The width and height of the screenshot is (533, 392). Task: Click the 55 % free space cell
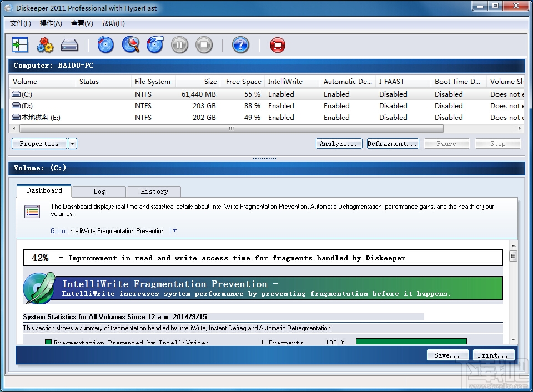point(252,94)
